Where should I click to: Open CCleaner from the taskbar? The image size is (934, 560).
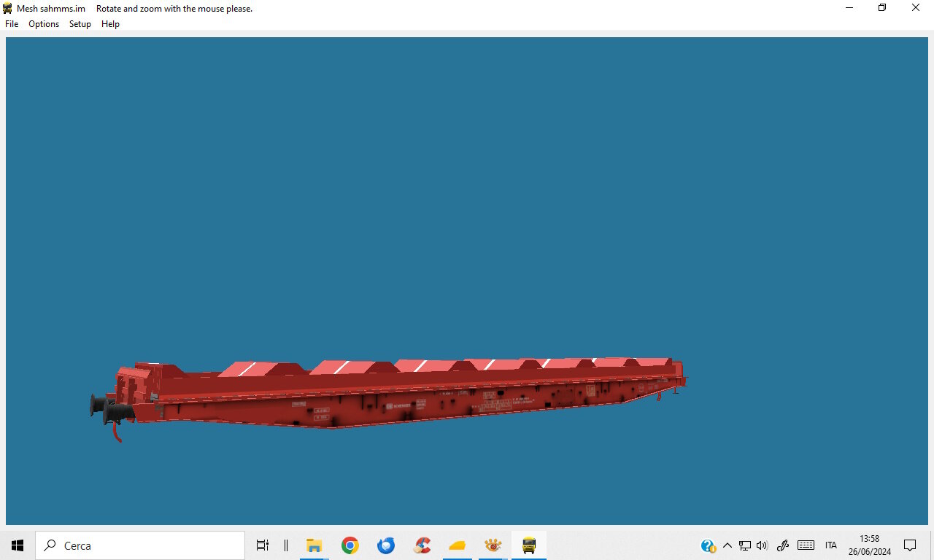tap(422, 545)
